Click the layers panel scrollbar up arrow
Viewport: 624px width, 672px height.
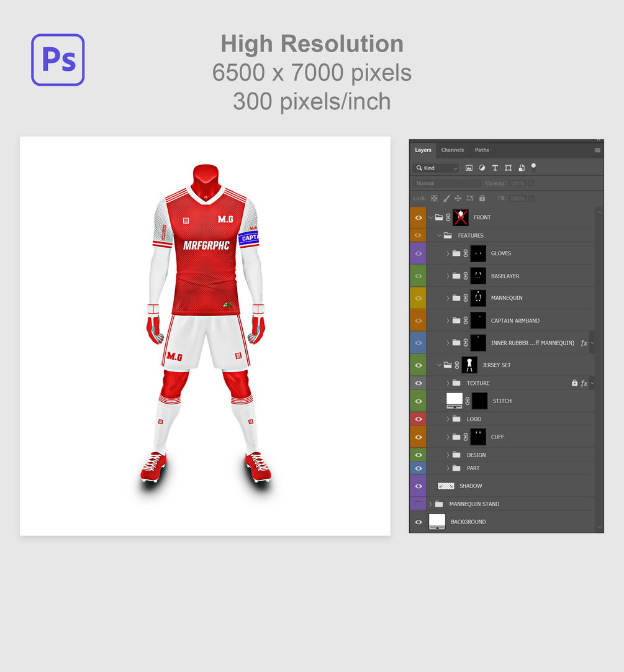click(600, 212)
